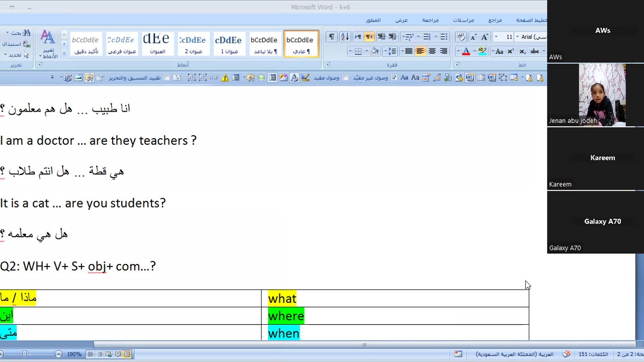Open تحديد (Select) dropdown
Viewport: 644px width, 362px height.
[x=17, y=55]
